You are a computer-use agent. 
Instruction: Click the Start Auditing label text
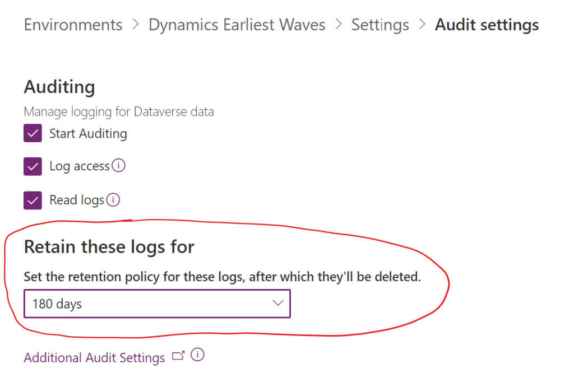88,133
